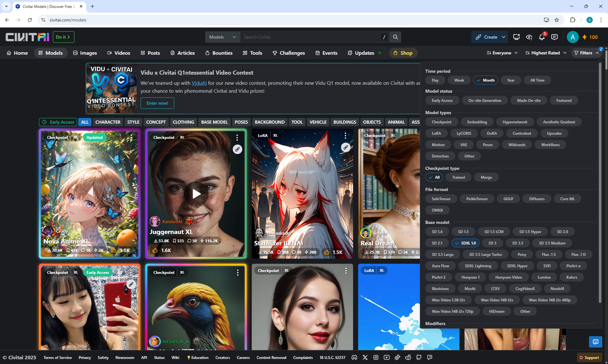Screen dimensions: 608x364
Task: Click the search magnifier button
Action: click(x=395, y=37)
